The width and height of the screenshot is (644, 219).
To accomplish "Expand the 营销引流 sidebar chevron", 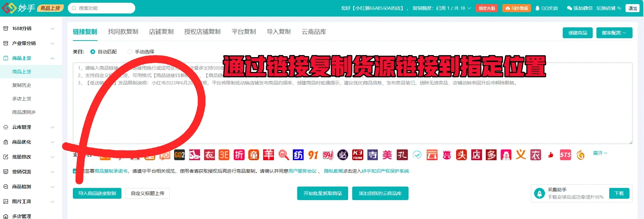I will [x=52, y=172].
